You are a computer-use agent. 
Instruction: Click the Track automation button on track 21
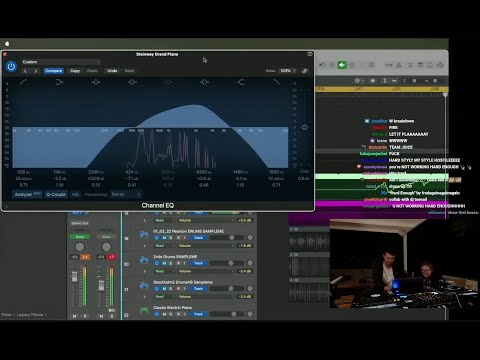coord(198,288)
